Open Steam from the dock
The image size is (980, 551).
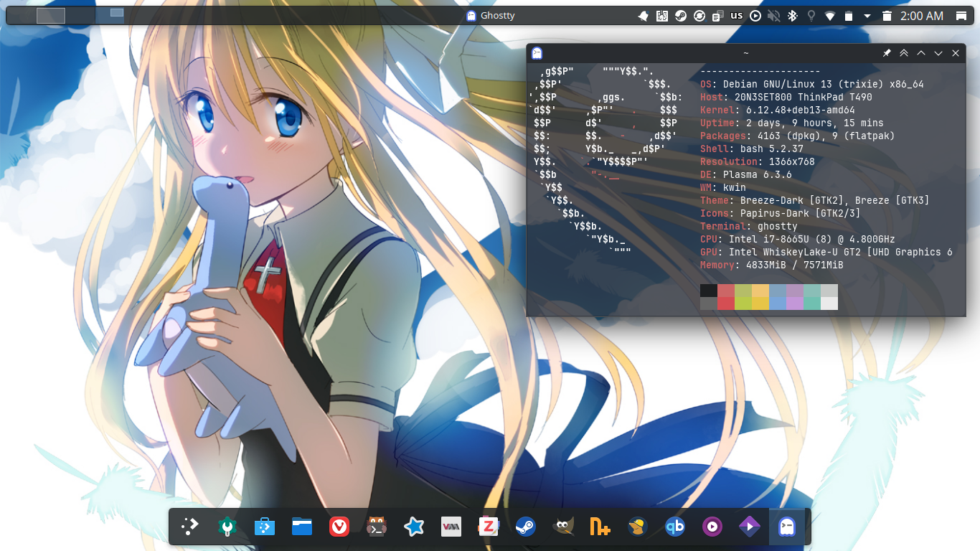(525, 527)
